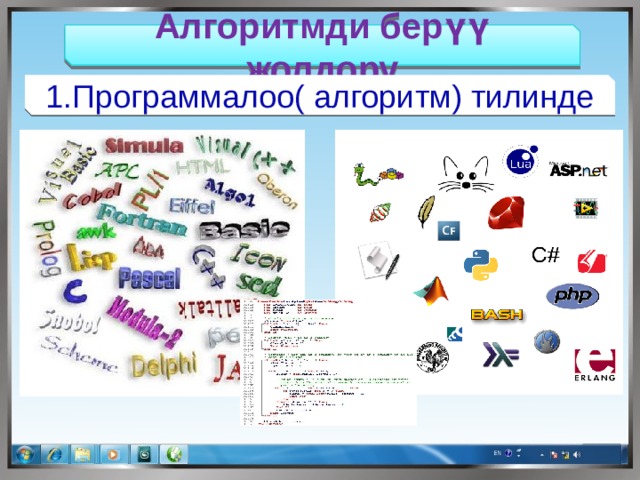Click the C# label
Screen dimensions: 640x480
click(x=545, y=255)
